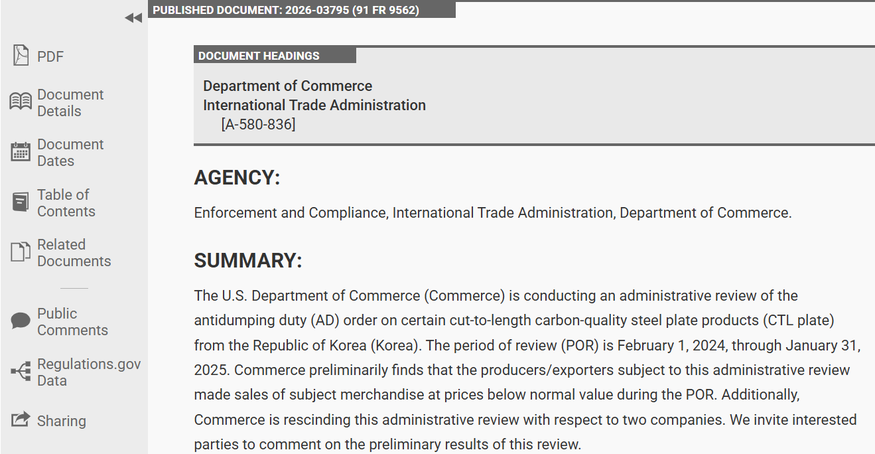Collapse the sidebar with the double-arrow
The width and height of the screenshot is (875, 454).
[132, 17]
